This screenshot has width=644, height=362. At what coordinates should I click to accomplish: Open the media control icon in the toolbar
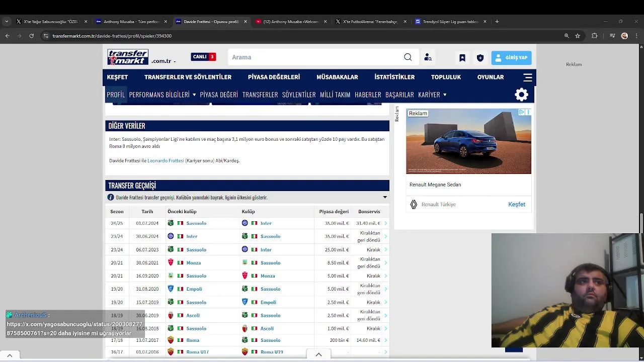pos(612,36)
